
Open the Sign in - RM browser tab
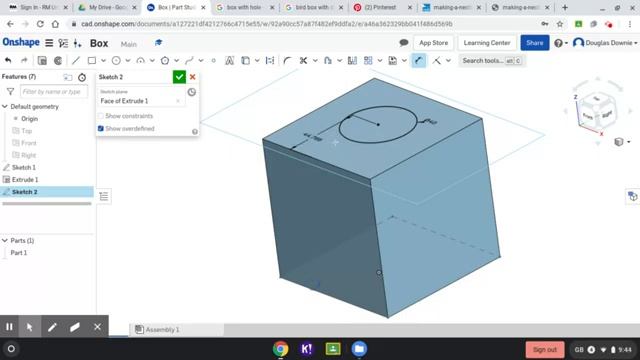[38, 7]
